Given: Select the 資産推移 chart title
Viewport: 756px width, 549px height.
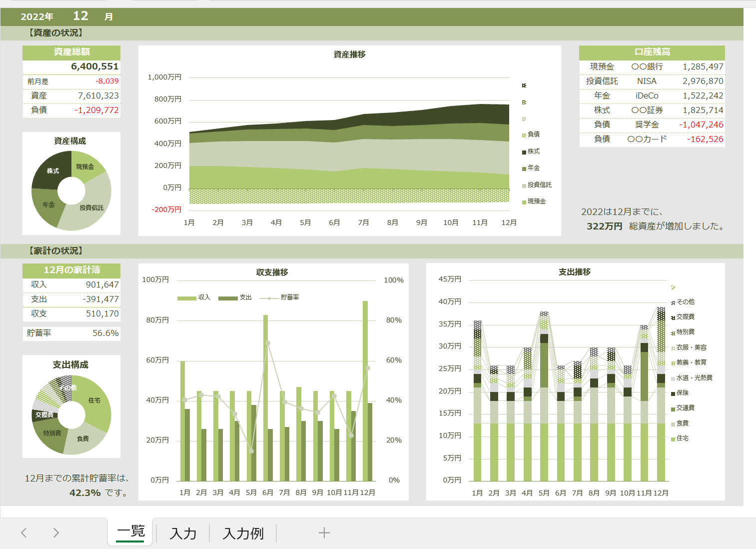Looking at the screenshot, I should (350, 54).
